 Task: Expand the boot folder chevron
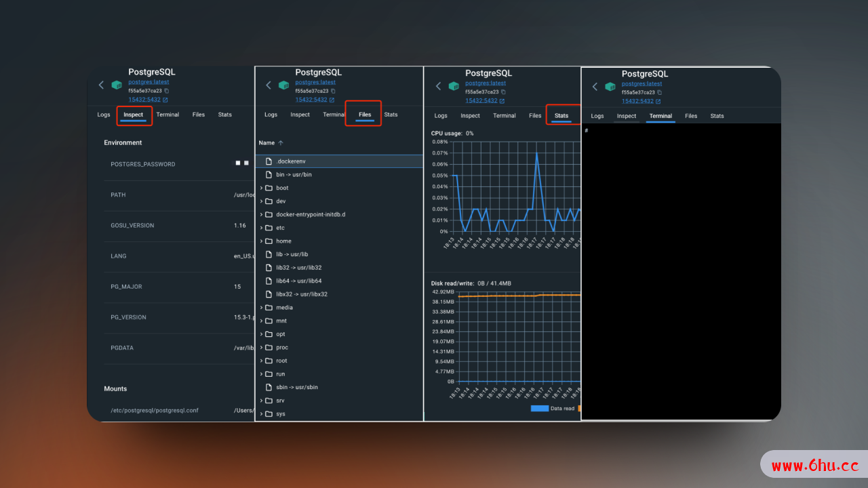click(x=261, y=188)
